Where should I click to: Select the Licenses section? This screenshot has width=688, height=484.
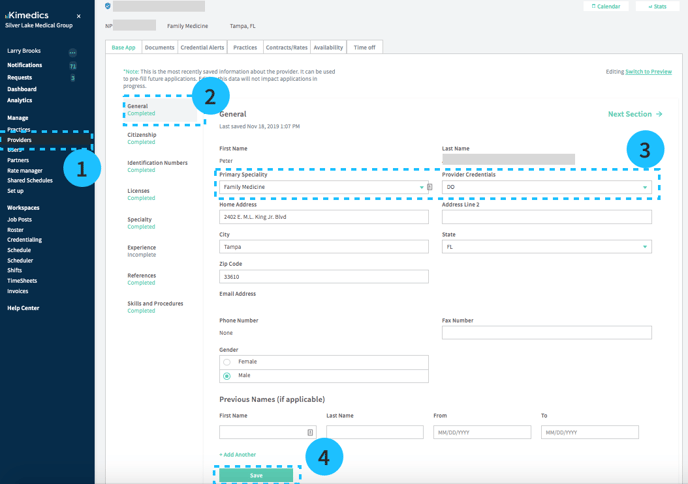point(141,194)
